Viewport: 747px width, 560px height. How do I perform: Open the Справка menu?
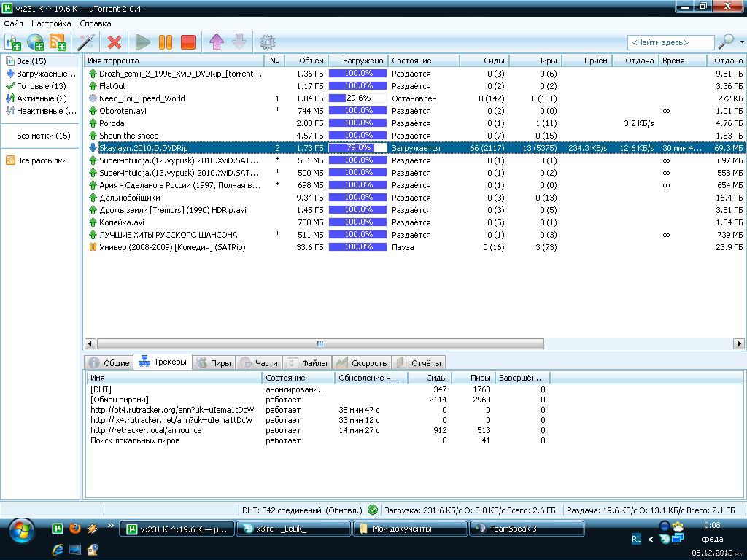pos(96,23)
